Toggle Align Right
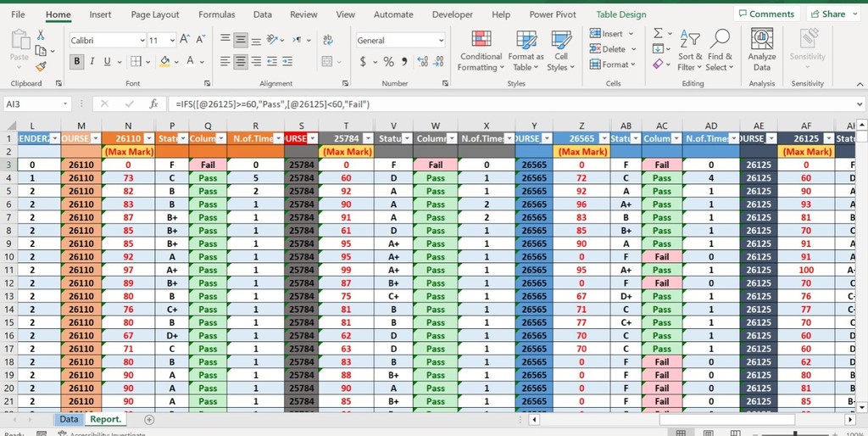The width and height of the screenshot is (868, 436). coord(256,61)
